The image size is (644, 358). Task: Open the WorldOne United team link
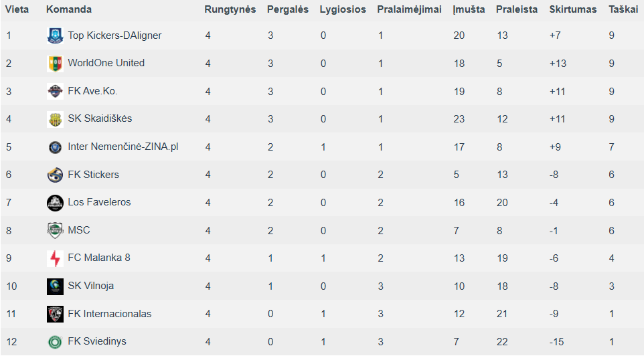click(106, 63)
